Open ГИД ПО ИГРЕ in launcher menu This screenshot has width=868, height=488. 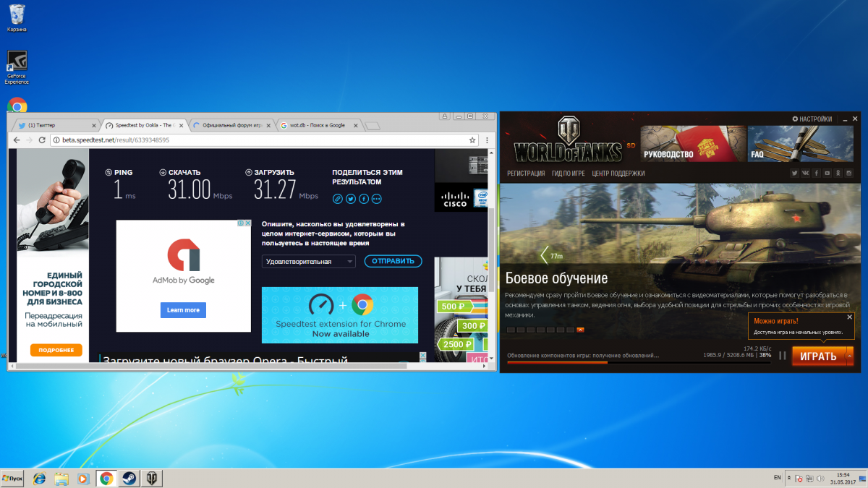click(569, 174)
